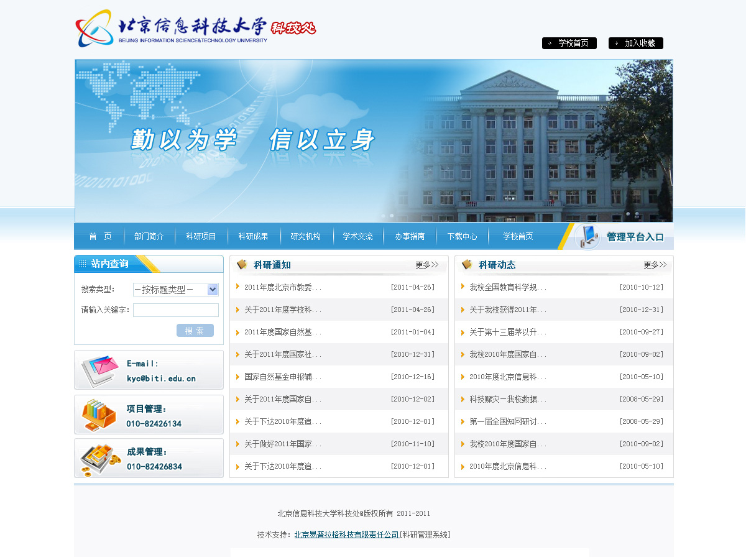Click the banner image with slogan 勤以为学

pyautogui.click(x=374, y=140)
